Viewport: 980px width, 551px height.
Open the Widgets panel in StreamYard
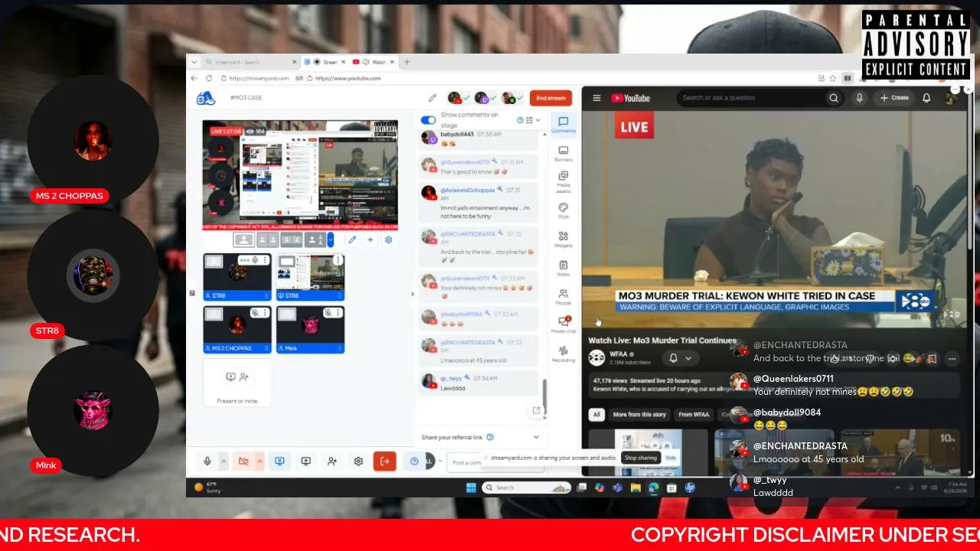[x=563, y=239]
